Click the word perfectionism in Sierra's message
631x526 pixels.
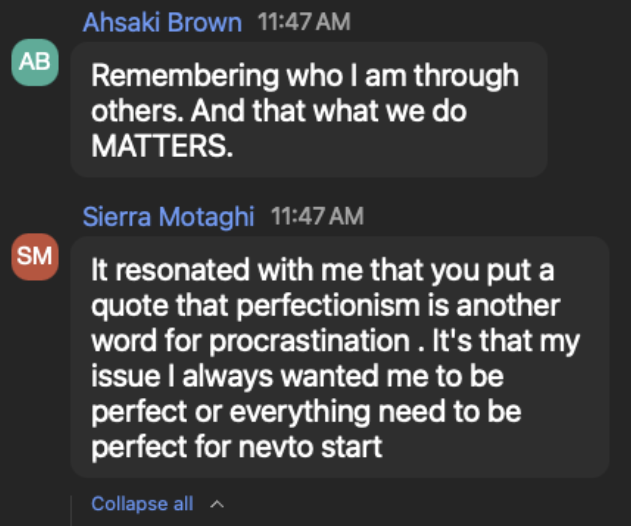[328, 306]
